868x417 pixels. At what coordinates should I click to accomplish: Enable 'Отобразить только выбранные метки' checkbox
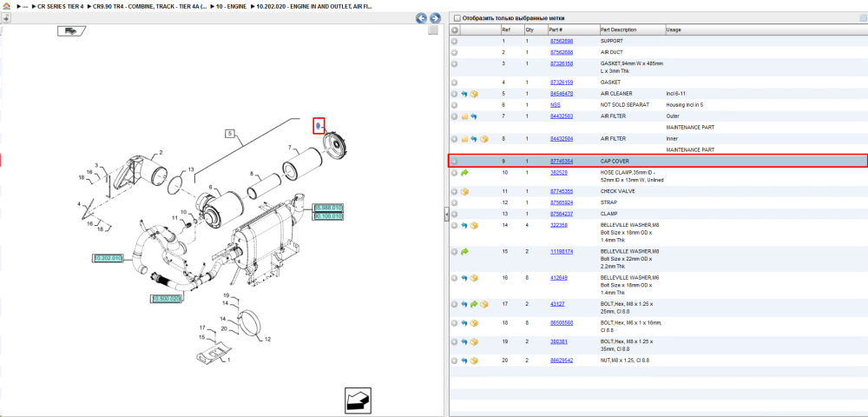click(457, 18)
